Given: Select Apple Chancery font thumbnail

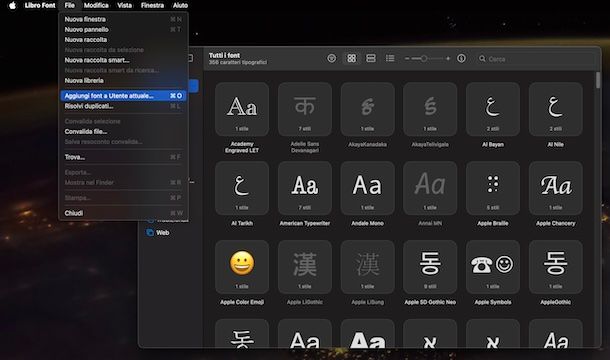Looking at the screenshot, I should pyautogui.click(x=556, y=188).
